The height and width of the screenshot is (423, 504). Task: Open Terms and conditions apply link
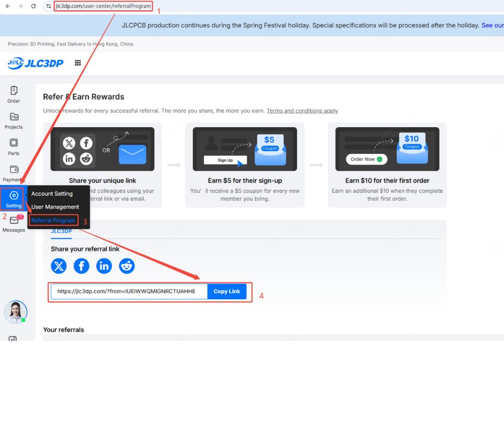coord(302,111)
